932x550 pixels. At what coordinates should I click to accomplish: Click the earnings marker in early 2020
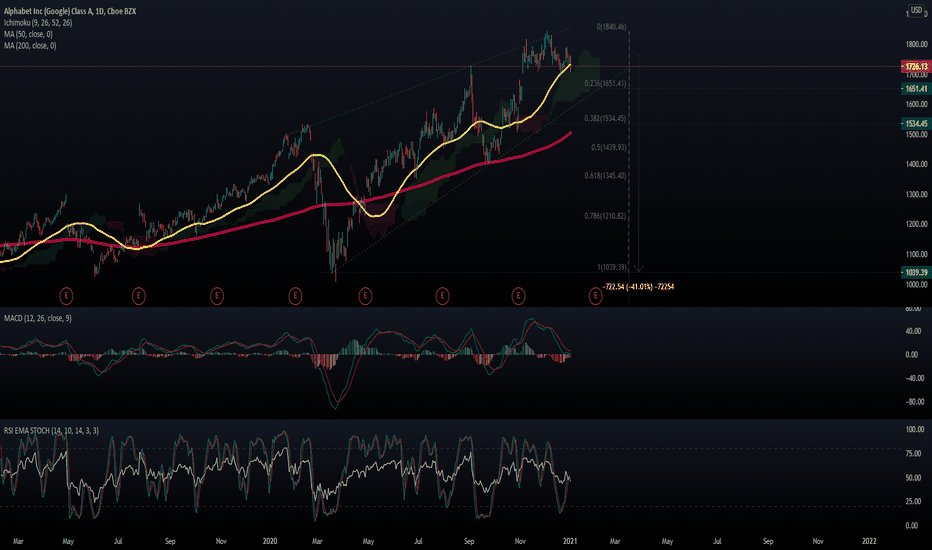coord(295,296)
